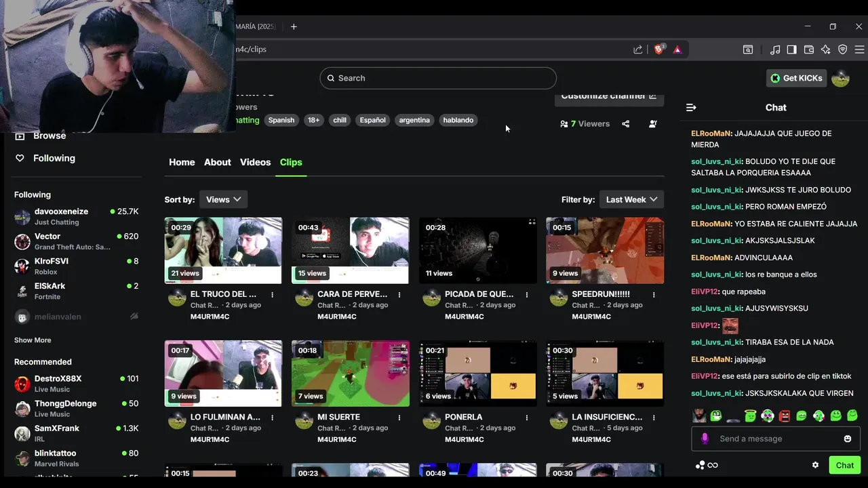This screenshot has width=868, height=488.
Task: Open the PICADA DE QUE clip thumbnail
Action: [478, 250]
